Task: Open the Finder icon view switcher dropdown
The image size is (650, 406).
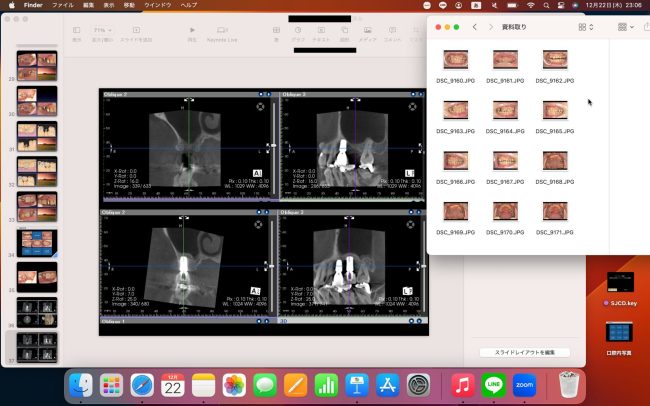Action: coord(587,27)
